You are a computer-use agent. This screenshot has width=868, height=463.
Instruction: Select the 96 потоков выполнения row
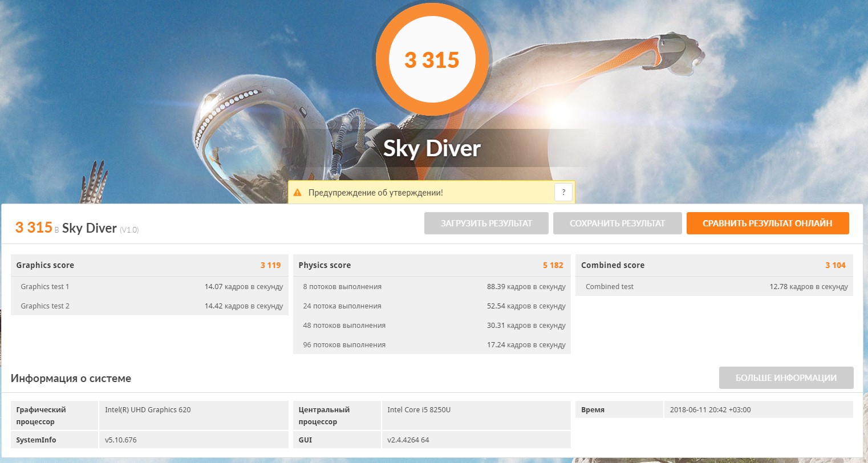pos(432,344)
